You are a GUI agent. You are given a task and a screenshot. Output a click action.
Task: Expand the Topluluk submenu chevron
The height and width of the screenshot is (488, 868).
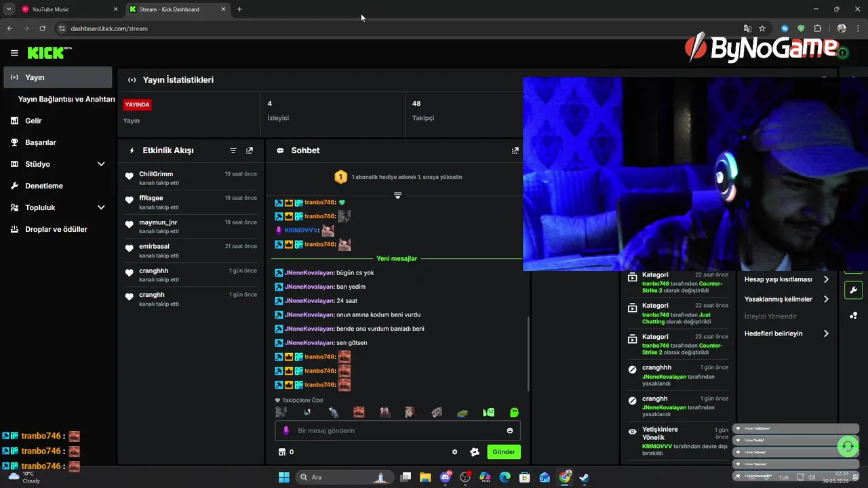tap(101, 207)
